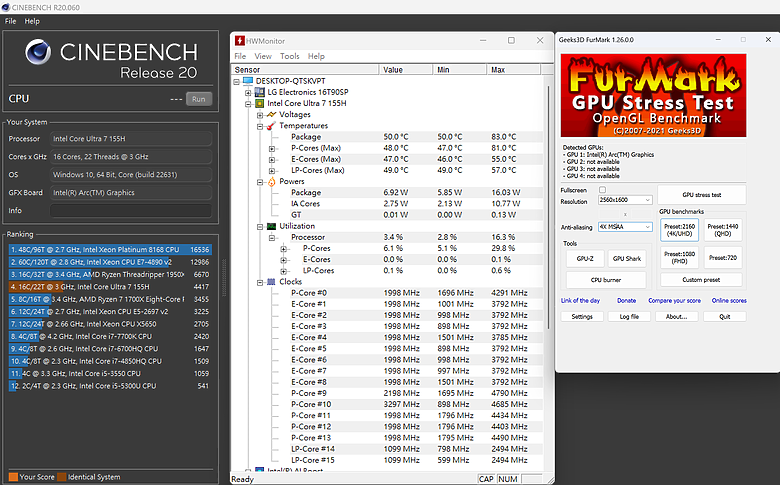Open FurMark Settings
Image resolution: width=780 pixels, height=485 pixels.
click(582, 316)
